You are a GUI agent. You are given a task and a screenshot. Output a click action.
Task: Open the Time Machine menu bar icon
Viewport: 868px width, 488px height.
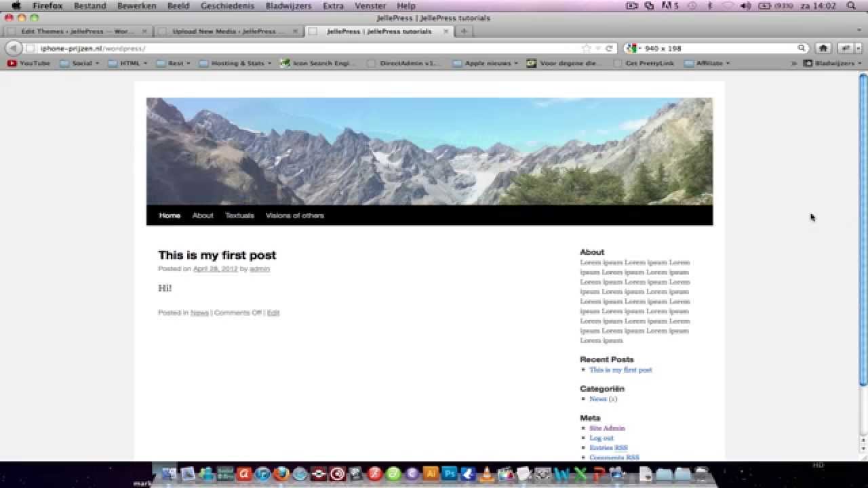point(692,5)
